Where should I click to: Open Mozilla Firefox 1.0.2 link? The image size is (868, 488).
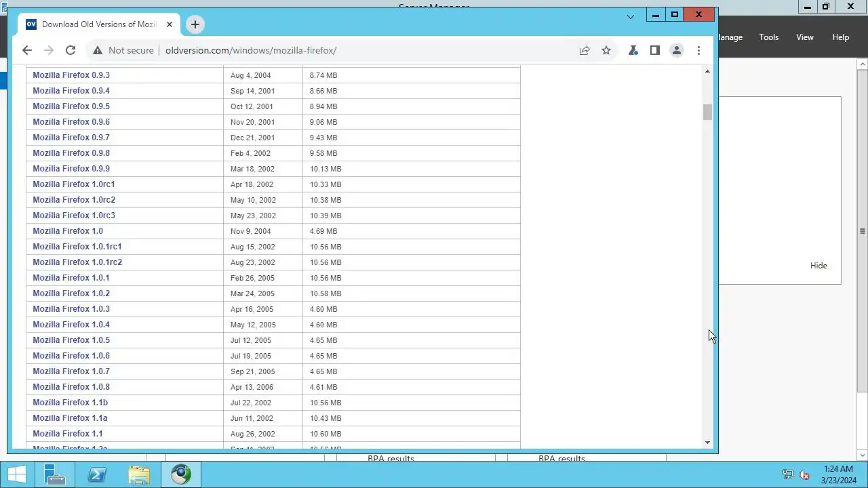pos(71,293)
